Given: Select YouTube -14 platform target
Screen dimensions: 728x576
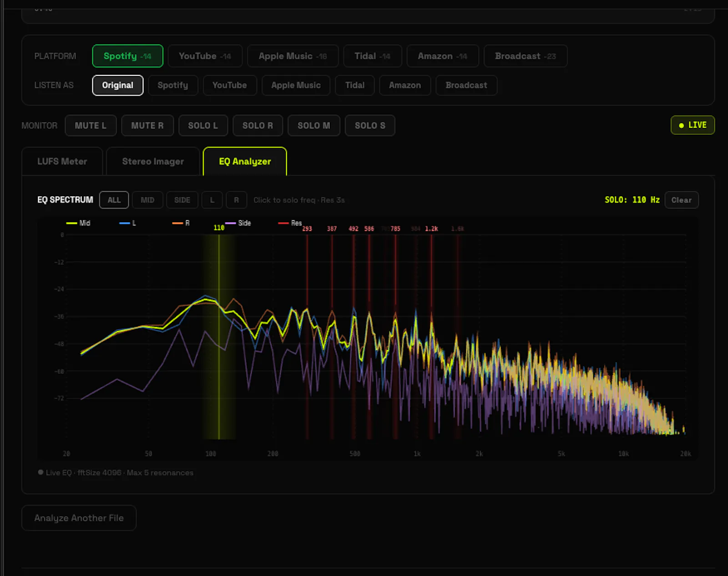Looking at the screenshot, I should (205, 56).
